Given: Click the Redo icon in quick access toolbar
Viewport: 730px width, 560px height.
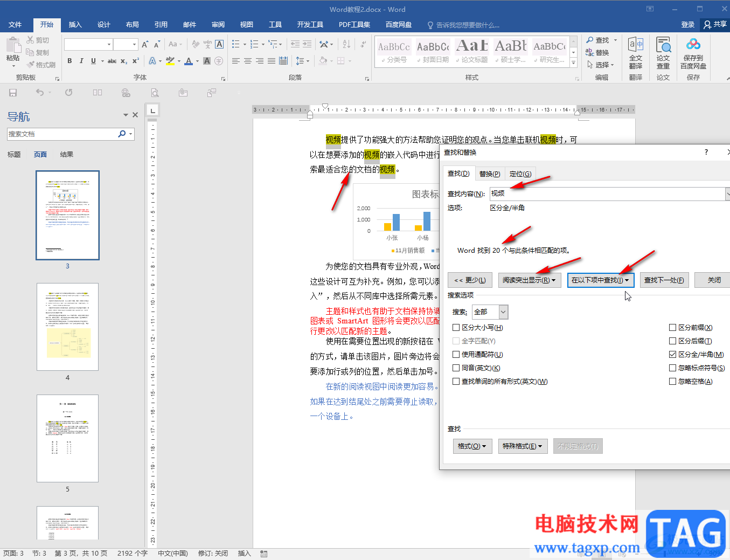Looking at the screenshot, I should tap(69, 93).
